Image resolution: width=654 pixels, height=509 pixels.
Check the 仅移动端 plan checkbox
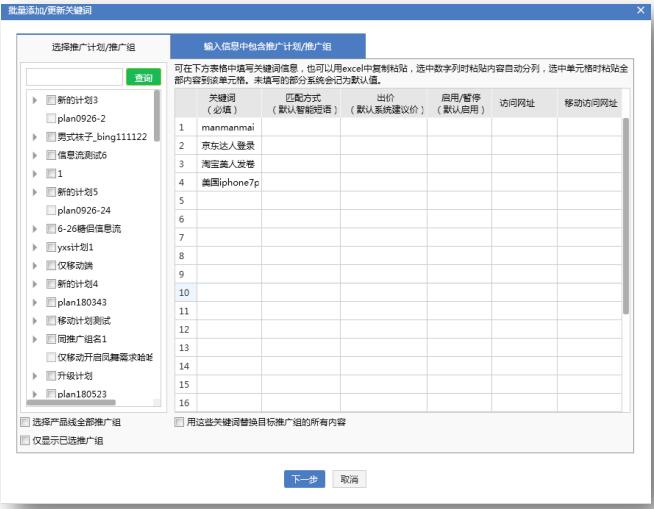[x=51, y=265]
